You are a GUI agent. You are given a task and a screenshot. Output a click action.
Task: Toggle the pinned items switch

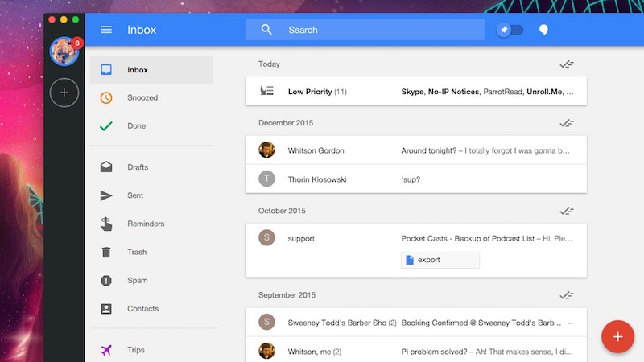click(510, 30)
